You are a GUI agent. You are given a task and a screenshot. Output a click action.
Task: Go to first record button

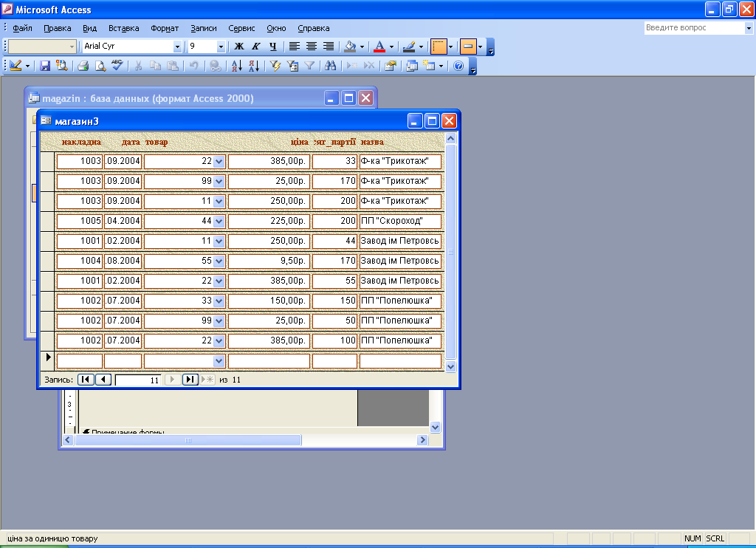(86, 380)
